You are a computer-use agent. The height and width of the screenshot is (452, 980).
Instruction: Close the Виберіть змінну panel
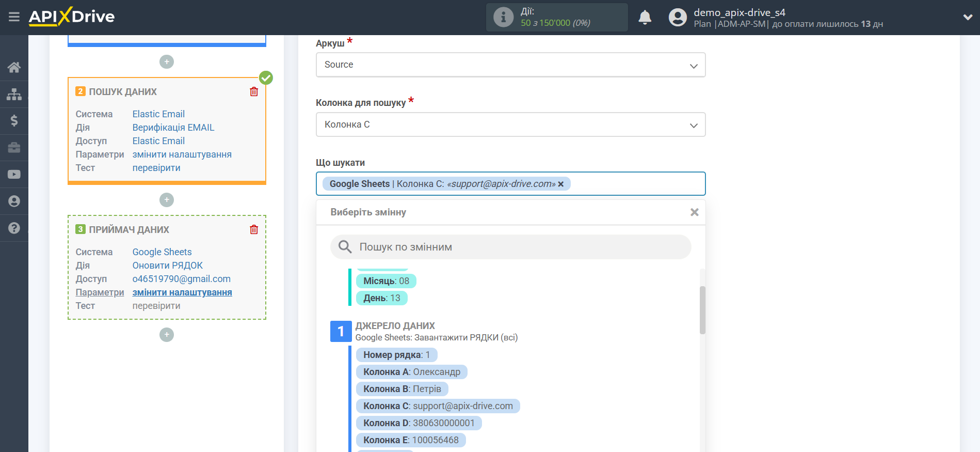pyautogui.click(x=695, y=212)
